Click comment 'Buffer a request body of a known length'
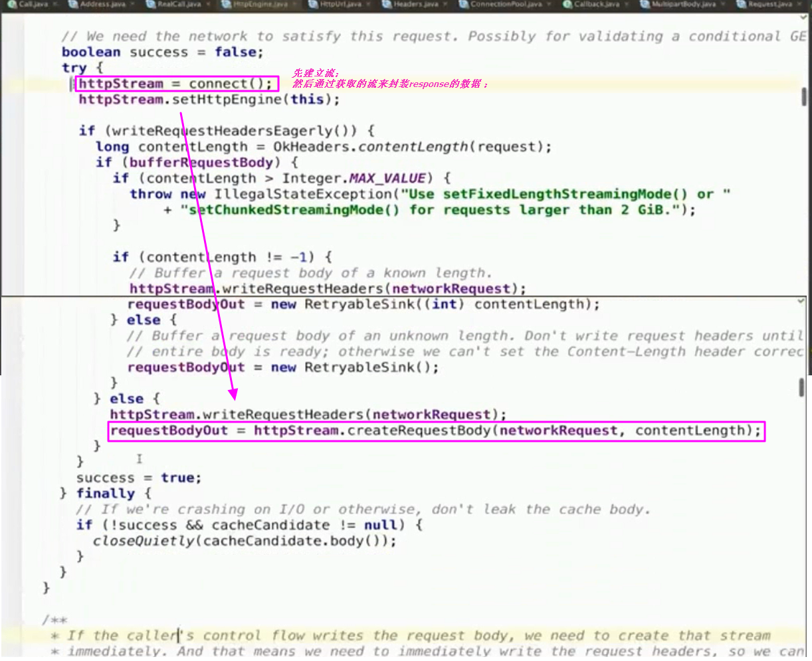812x661 pixels. [x=310, y=273]
